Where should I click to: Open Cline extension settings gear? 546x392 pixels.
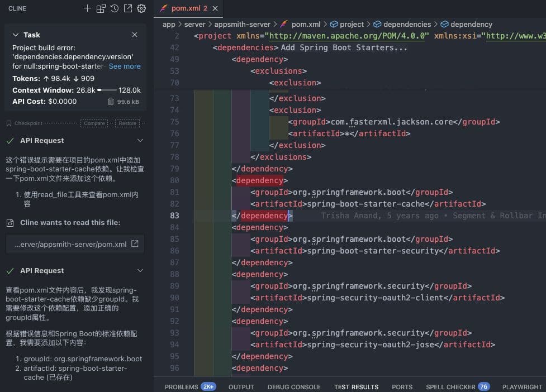pos(141,8)
